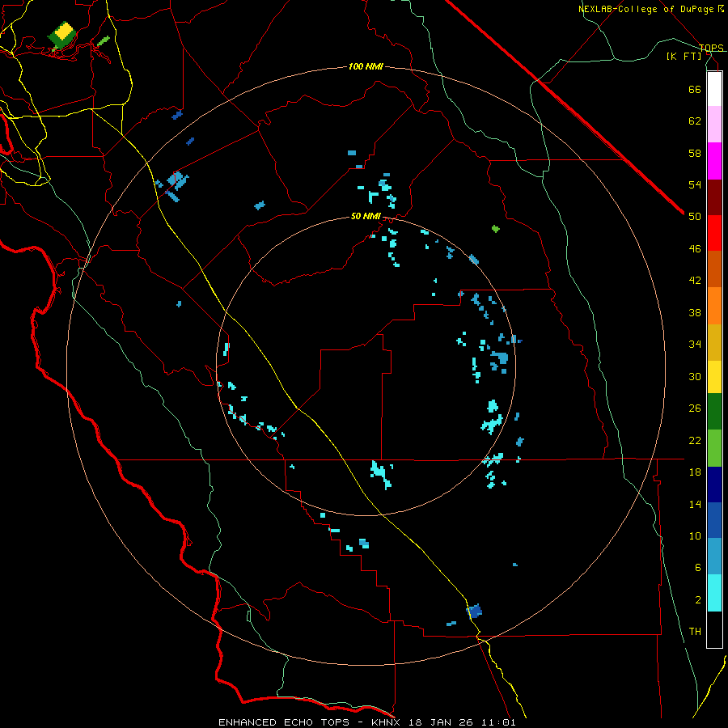
Task: Click the cyan 6 kft legend swatch
Action: (x=714, y=593)
